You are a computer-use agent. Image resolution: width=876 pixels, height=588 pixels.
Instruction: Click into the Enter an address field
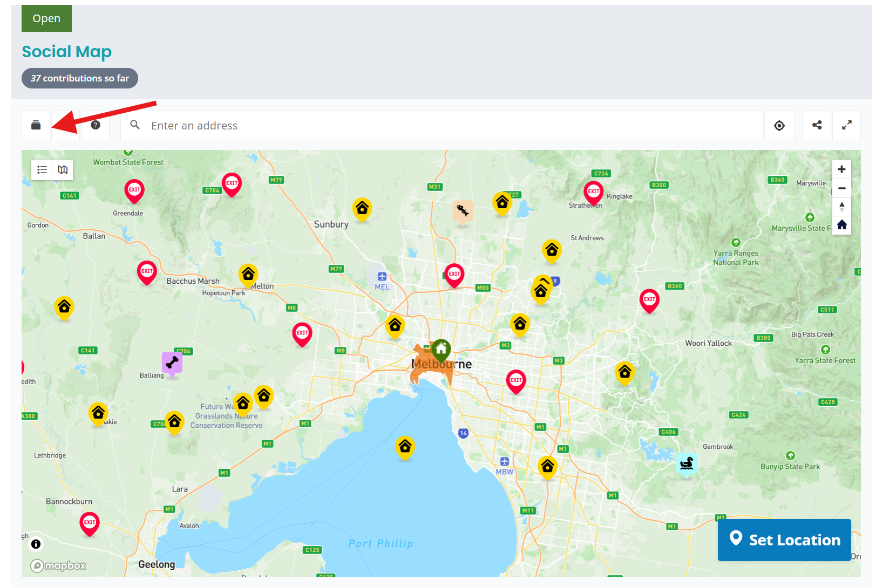(x=443, y=126)
